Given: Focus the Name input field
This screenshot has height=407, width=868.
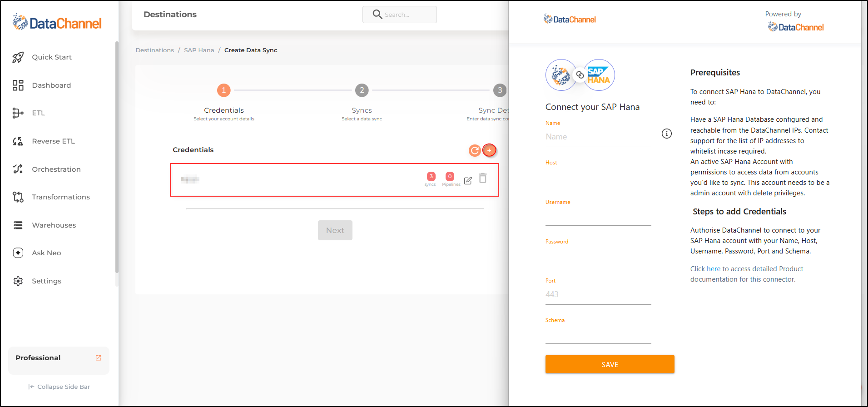Looking at the screenshot, I should pos(598,137).
